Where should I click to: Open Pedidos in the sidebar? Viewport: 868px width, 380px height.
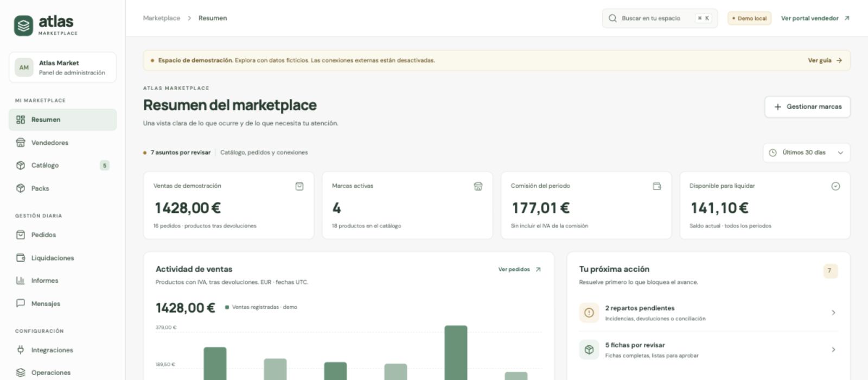[62, 235]
